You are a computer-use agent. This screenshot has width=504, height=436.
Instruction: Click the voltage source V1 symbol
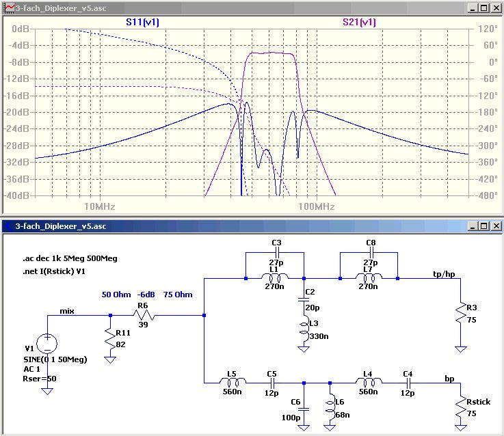pyautogui.click(x=47, y=344)
